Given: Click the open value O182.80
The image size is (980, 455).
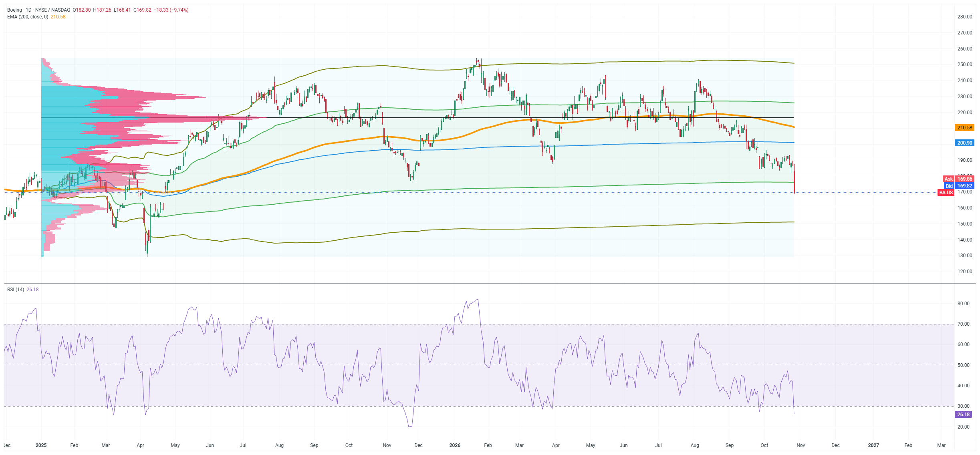Looking at the screenshot, I should click(82, 10).
